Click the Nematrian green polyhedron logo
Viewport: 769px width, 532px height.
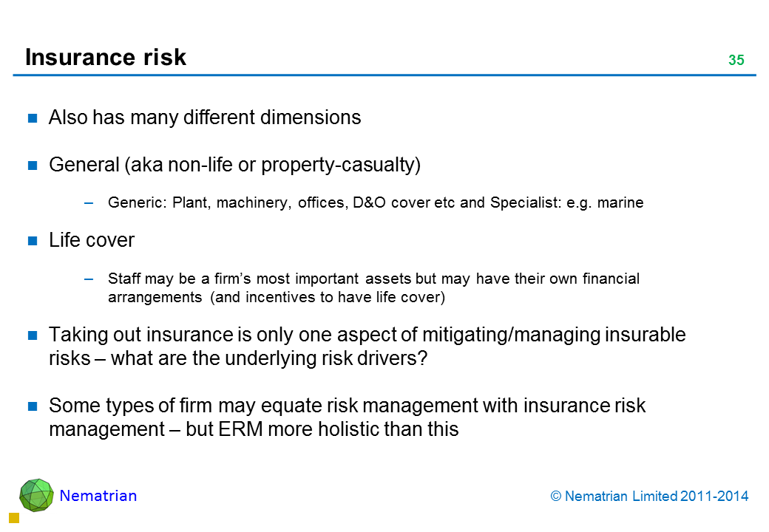click(x=36, y=495)
